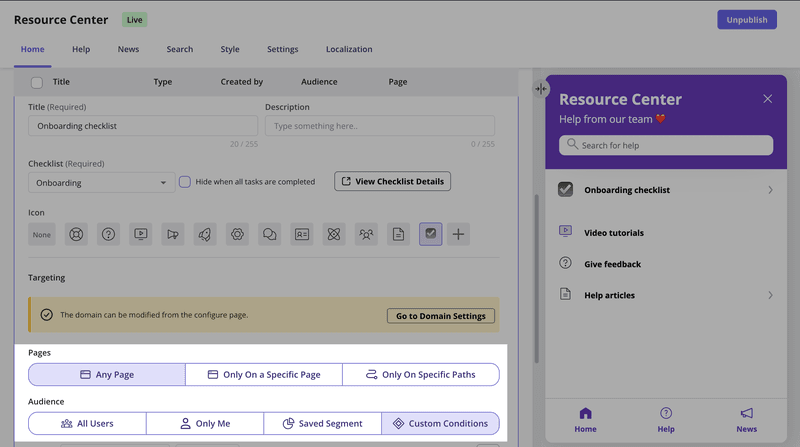
Task: Set audience to Custom Conditions
Action: pyautogui.click(x=440, y=424)
